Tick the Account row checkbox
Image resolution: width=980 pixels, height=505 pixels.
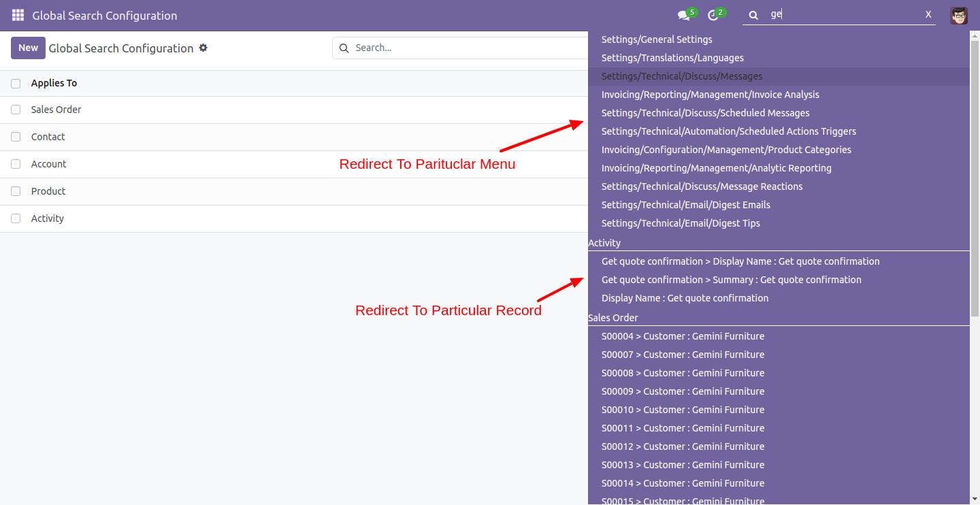tap(16, 164)
